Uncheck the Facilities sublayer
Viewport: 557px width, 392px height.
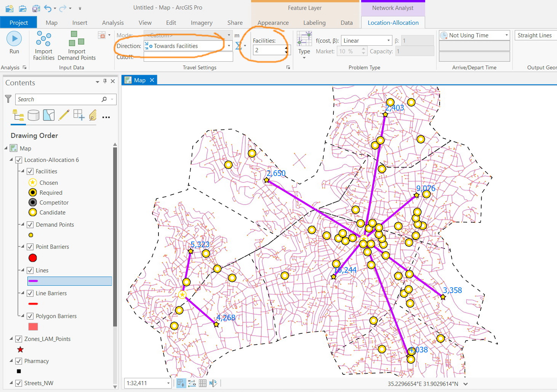(30, 171)
